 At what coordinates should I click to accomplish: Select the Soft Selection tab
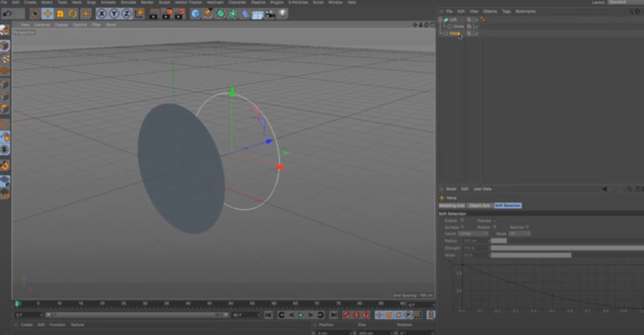[508, 205]
